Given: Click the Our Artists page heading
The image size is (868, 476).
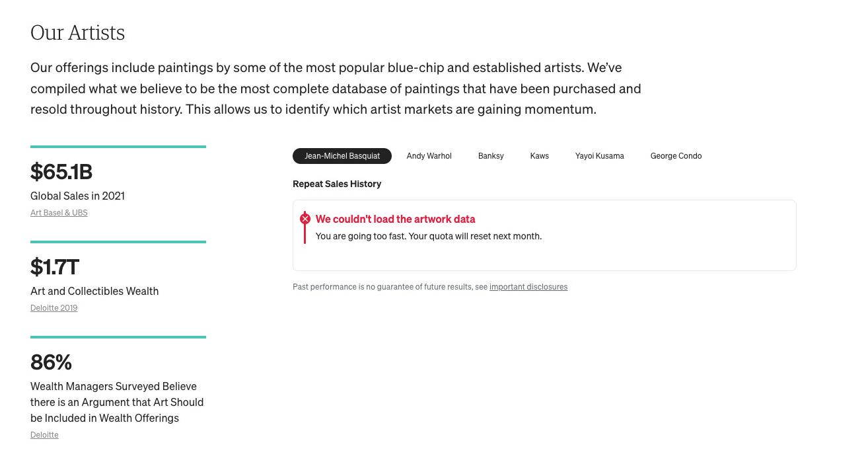Looking at the screenshot, I should click(x=77, y=32).
